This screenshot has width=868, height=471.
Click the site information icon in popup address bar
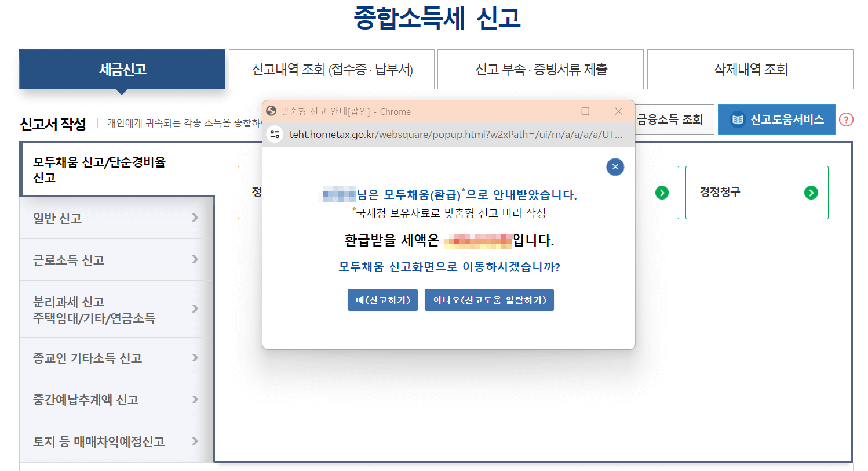click(275, 135)
